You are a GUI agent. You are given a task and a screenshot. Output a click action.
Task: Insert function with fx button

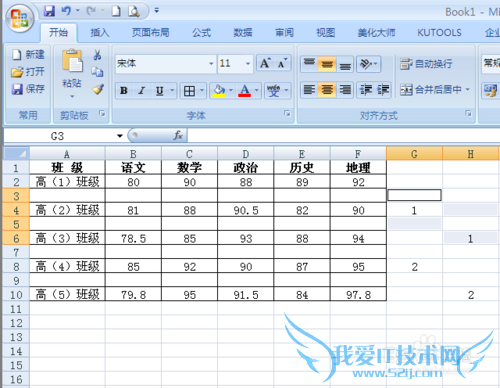pos(178,135)
